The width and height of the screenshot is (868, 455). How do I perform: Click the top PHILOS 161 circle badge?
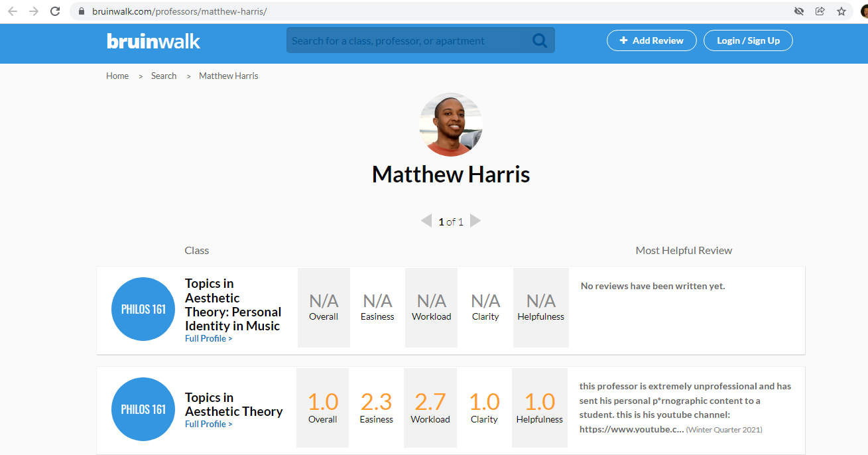(x=143, y=309)
